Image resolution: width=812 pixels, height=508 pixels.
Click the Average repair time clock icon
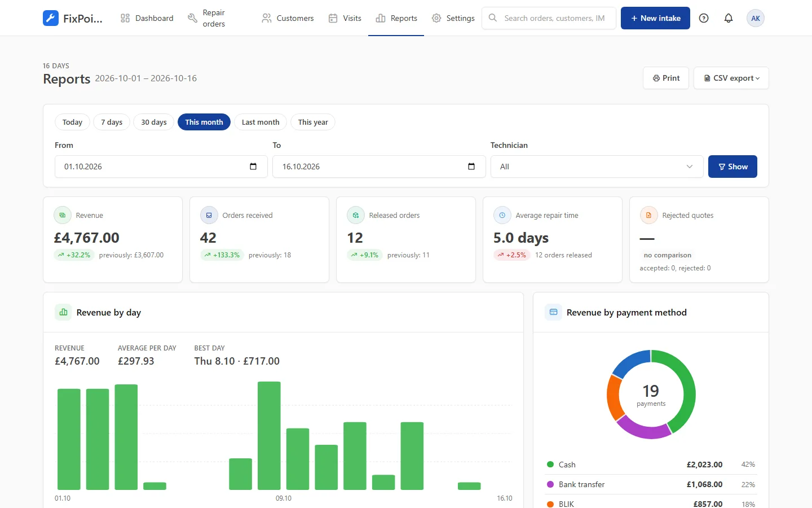pyautogui.click(x=502, y=215)
